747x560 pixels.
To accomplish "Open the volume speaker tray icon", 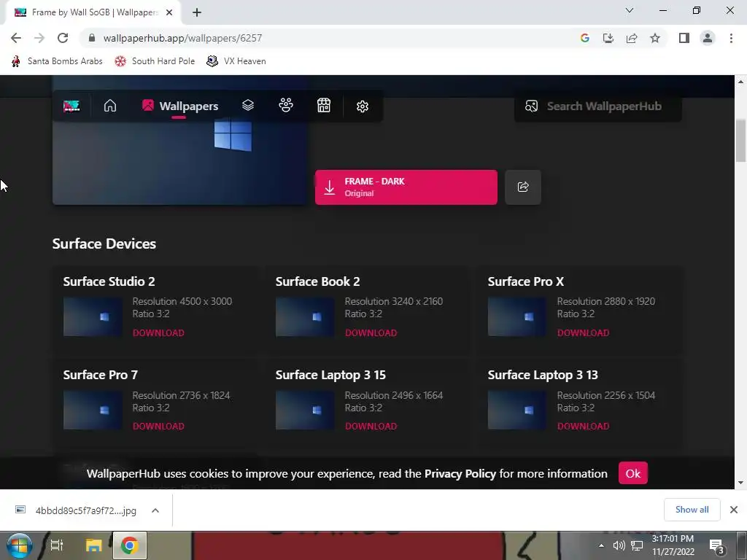I will pyautogui.click(x=619, y=545).
